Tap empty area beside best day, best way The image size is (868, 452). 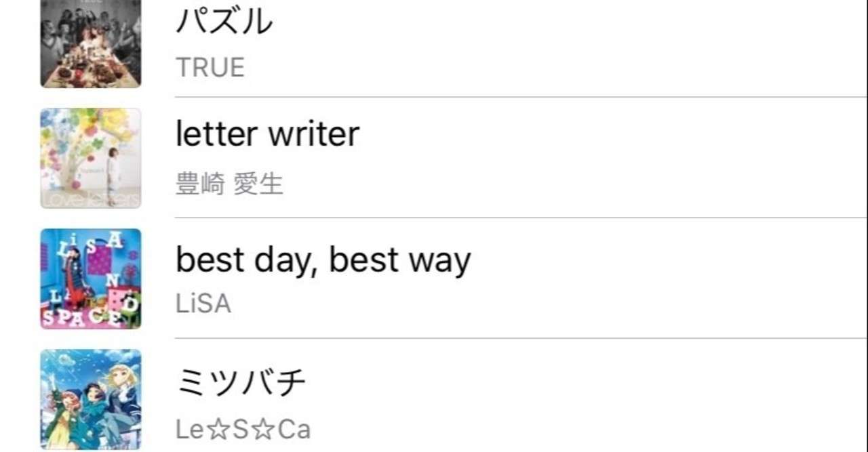pos(644,278)
